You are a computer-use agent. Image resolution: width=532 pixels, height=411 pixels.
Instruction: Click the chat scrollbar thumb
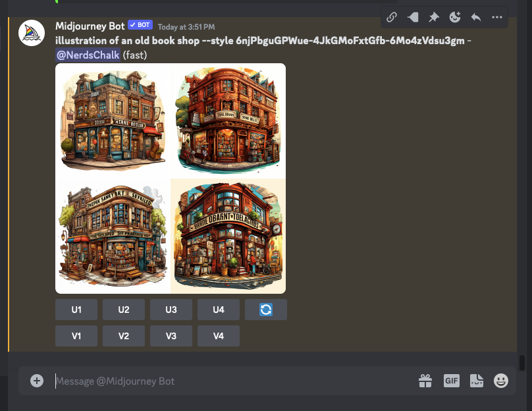coord(522,363)
